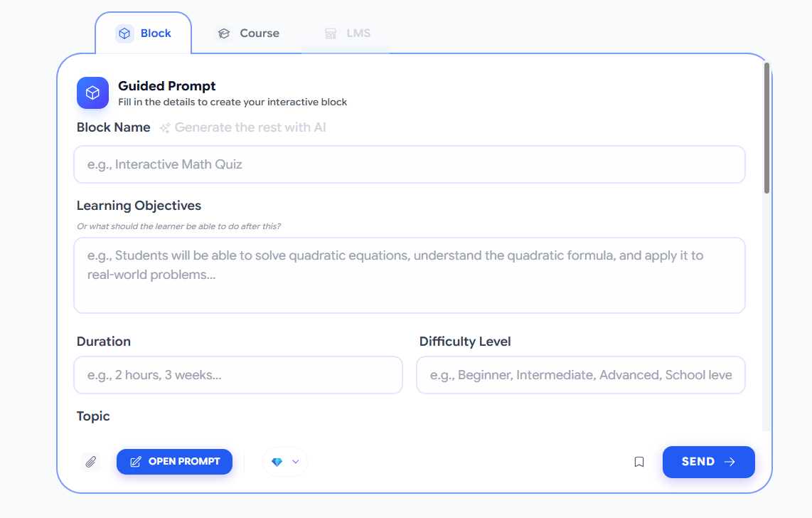812x518 pixels.
Task: Click the sparkle icon beside Block Name
Action: click(165, 128)
